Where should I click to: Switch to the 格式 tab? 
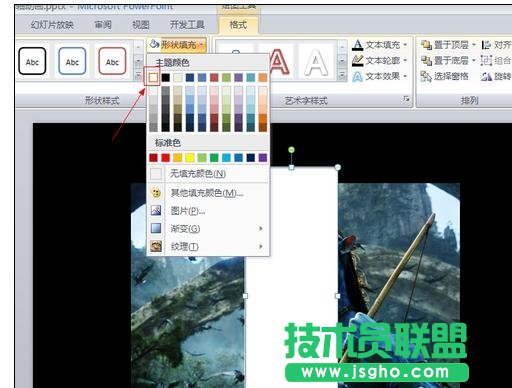pyautogui.click(x=238, y=24)
